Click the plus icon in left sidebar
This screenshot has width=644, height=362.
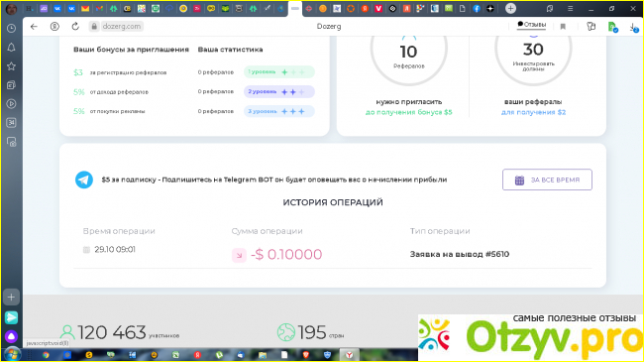pos(11,297)
